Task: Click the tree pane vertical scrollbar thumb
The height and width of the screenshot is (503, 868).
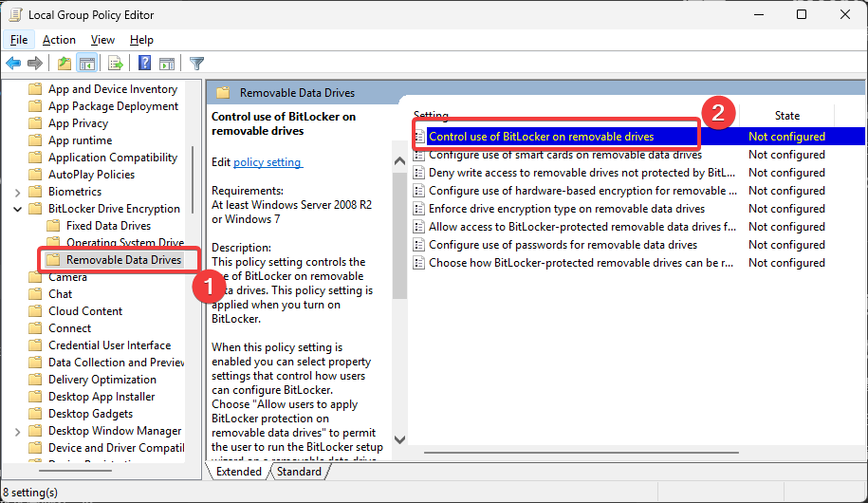Action: 193,180
